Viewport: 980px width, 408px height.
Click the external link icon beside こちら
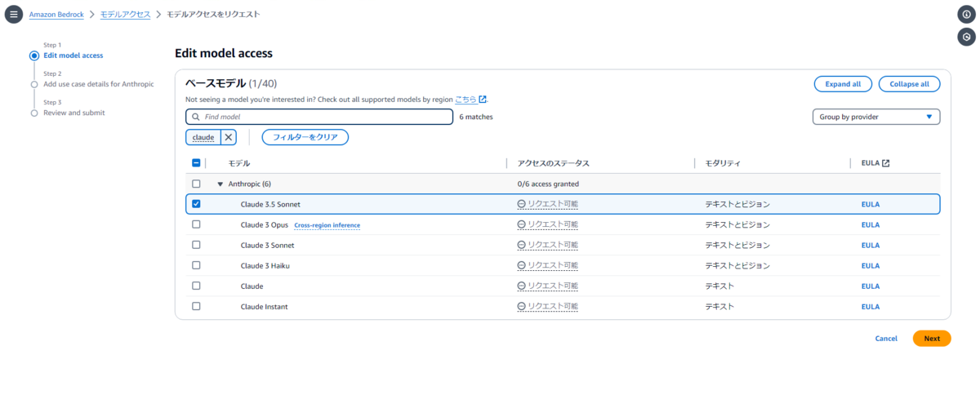tap(483, 100)
